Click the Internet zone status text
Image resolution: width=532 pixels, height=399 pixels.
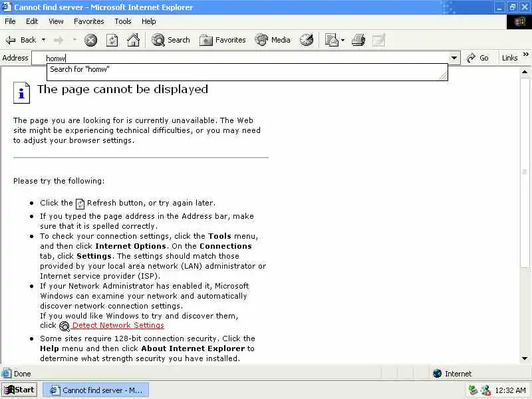(458, 374)
